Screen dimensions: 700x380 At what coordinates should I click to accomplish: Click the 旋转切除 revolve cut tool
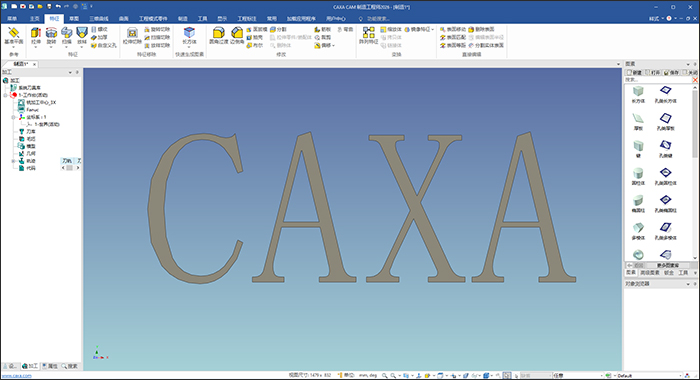click(157, 29)
